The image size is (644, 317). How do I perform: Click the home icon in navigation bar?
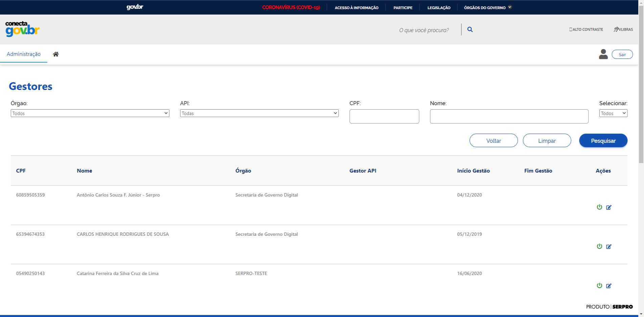56,54
